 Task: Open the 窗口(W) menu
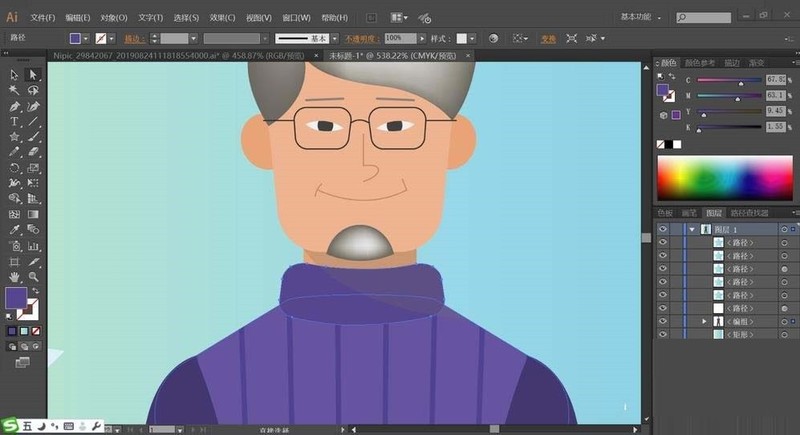tap(296, 17)
